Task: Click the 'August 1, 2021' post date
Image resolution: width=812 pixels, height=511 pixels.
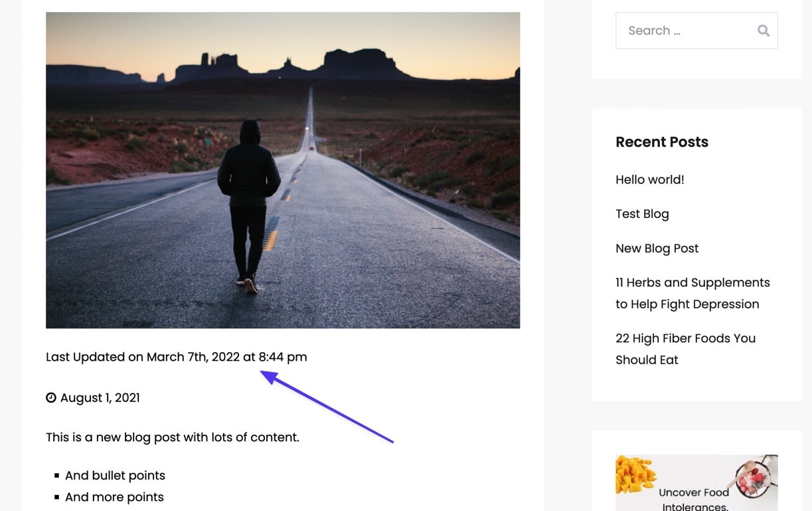Action: click(100, 397)
